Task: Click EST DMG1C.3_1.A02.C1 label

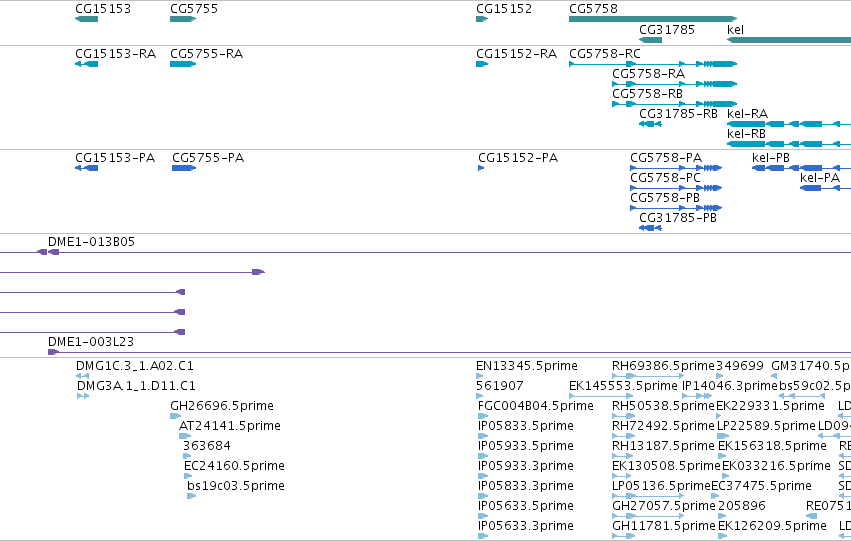Action: [x=135, y=366]
